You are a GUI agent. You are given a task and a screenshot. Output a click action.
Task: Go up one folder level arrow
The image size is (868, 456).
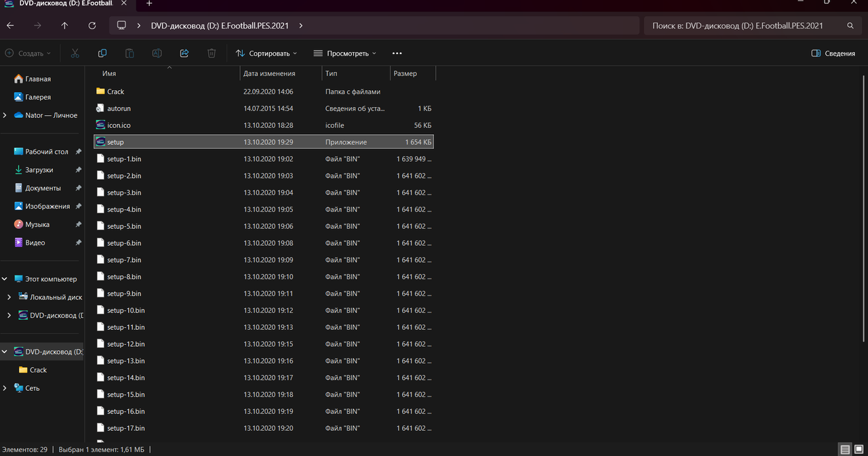64,26
